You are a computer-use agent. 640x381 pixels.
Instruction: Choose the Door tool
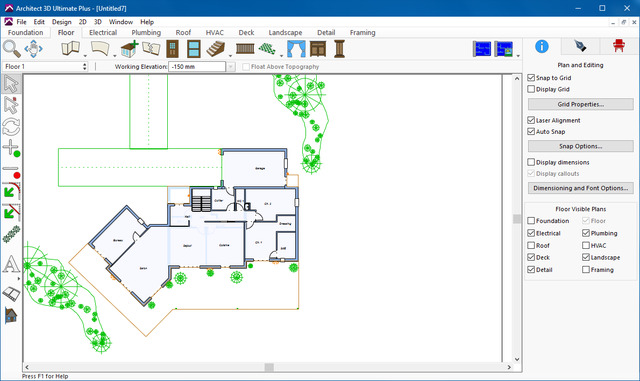(173, 49)
